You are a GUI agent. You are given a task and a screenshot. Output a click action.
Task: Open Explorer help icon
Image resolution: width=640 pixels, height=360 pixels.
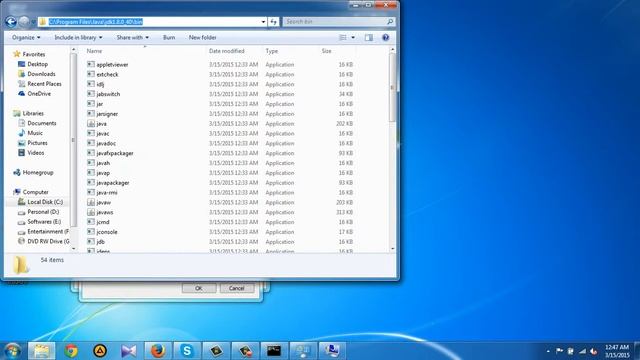click(x=385, y=38)
